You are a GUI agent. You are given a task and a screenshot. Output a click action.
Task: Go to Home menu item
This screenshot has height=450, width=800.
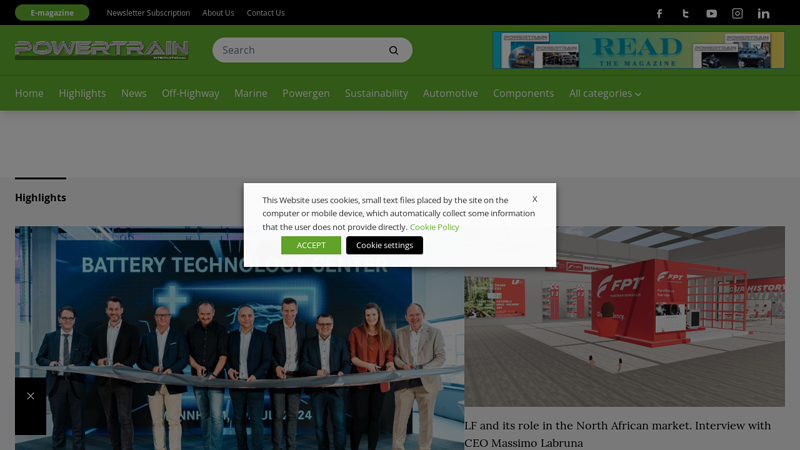29,93
